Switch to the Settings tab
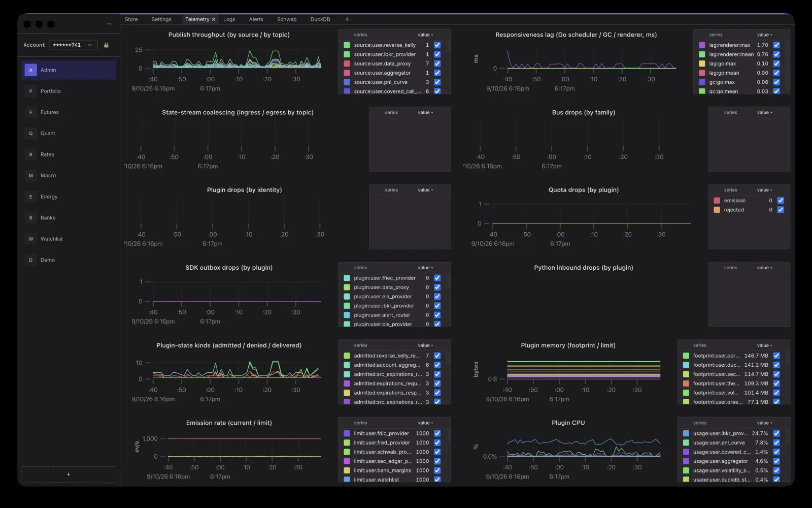This screenshot has width=812, height=508. tap(161, 19)
